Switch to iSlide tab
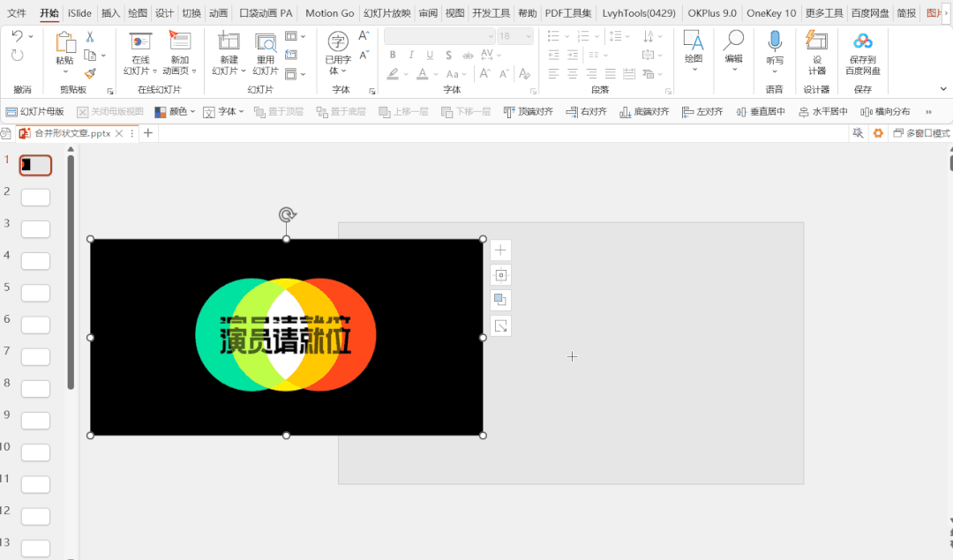The image size is (953, 560). coord(79,12)
